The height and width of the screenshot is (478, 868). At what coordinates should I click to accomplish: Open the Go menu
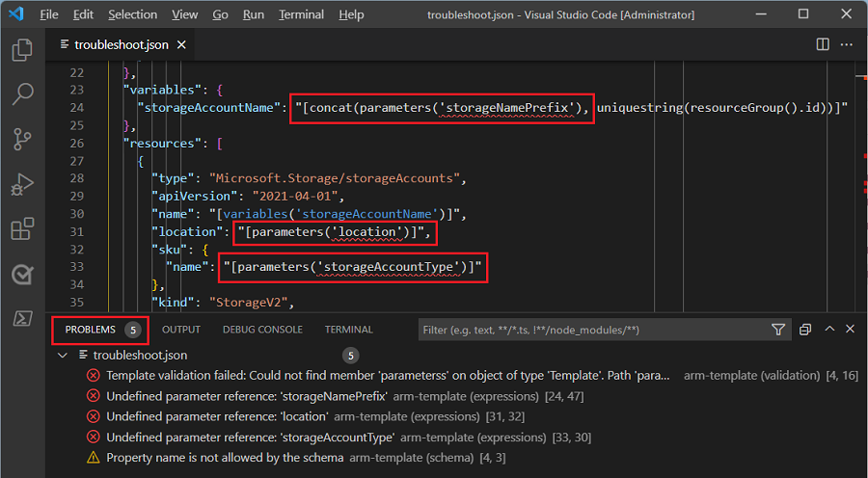(x=220, y=14)
